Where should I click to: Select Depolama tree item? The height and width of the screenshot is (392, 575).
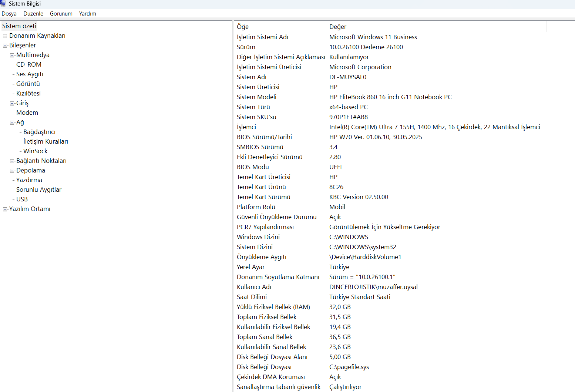(x=31, y=170)
